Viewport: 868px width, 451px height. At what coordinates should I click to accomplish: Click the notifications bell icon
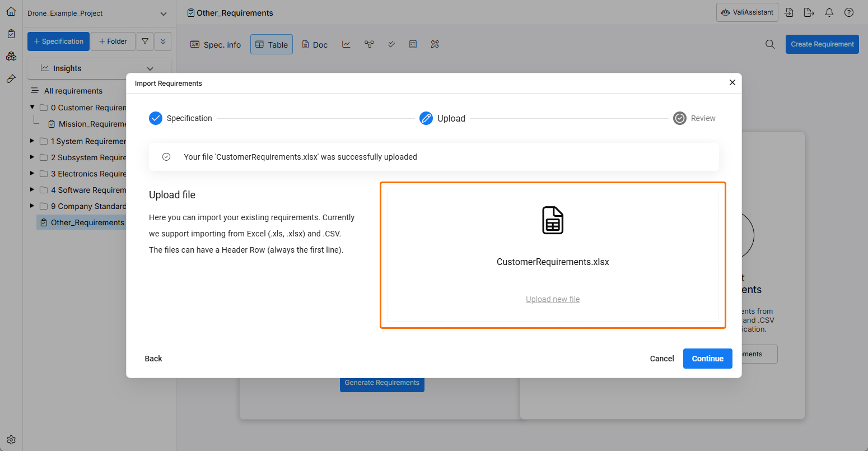pyautogui.click(x=829, y=12)
